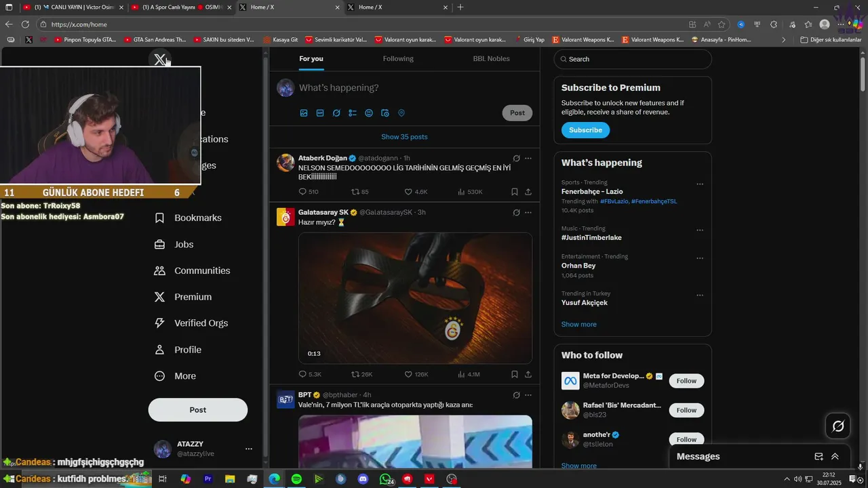Bookmark the Galatasaray SK post
The height and width of the screenshot is (488, 868).
click(x=515, y=374)
